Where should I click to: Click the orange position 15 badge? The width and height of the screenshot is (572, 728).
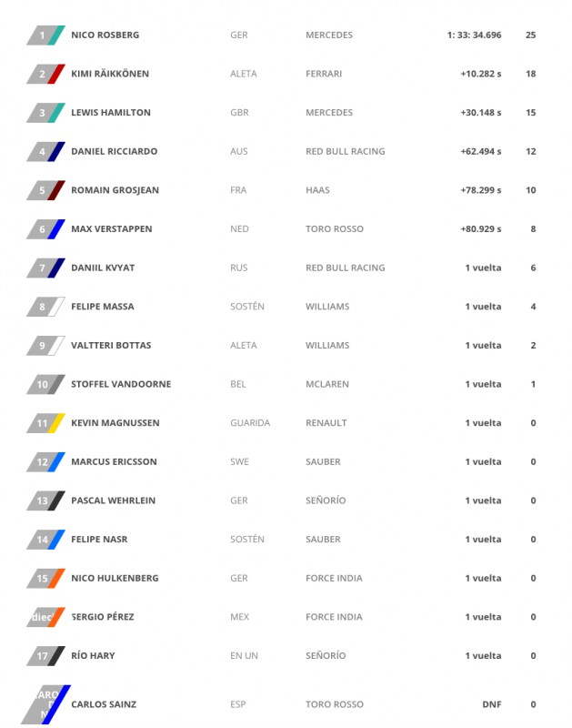click(x=45, y=578)
